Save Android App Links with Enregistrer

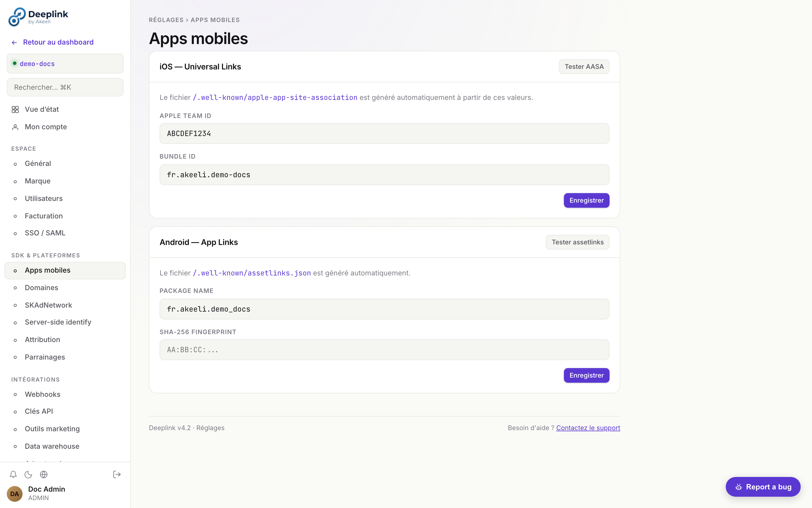586,376
